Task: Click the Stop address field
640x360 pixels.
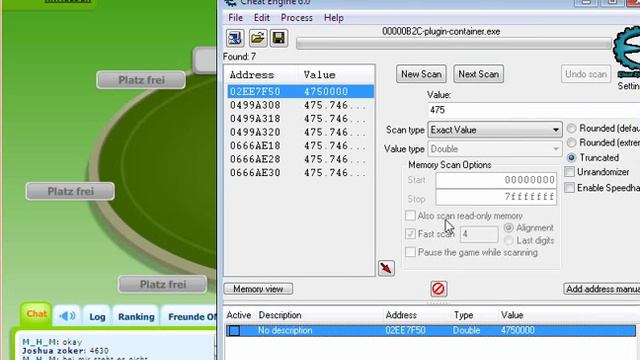Action: 496,198
